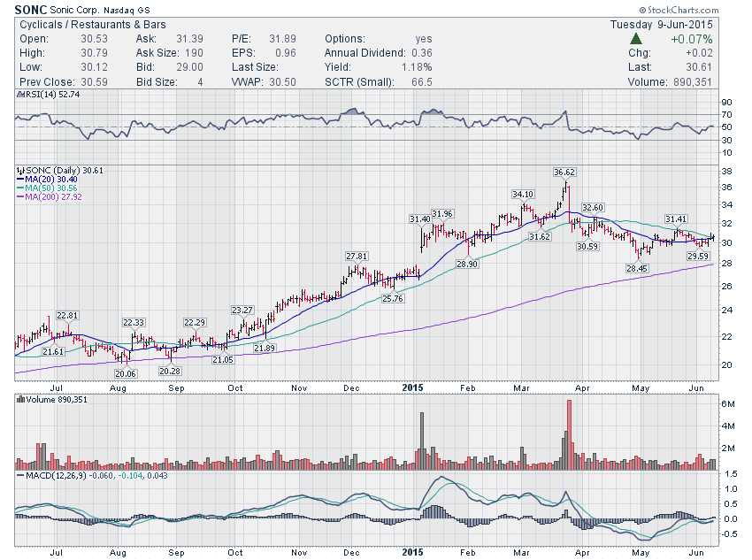This screenshot has height=560, width=752.
Task: Click the Open value 30.53
Action: point(94,39)
